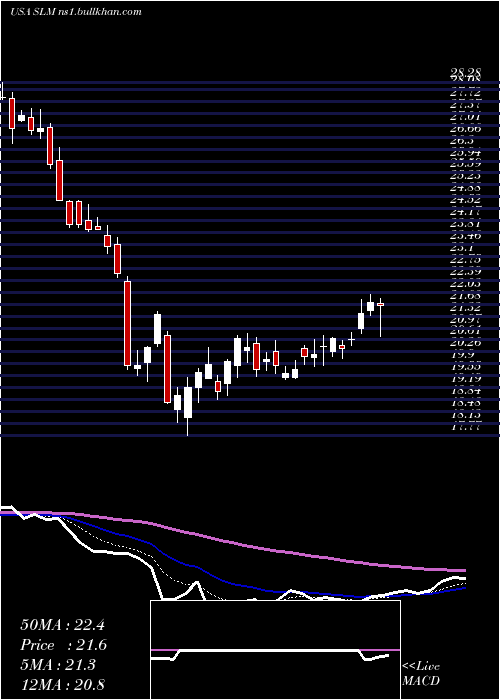Viewport: 500px width, 700px height.
Task: Click the 50MA : 22.4 readout
Action: pyautogui.click(x=62, y=625)
